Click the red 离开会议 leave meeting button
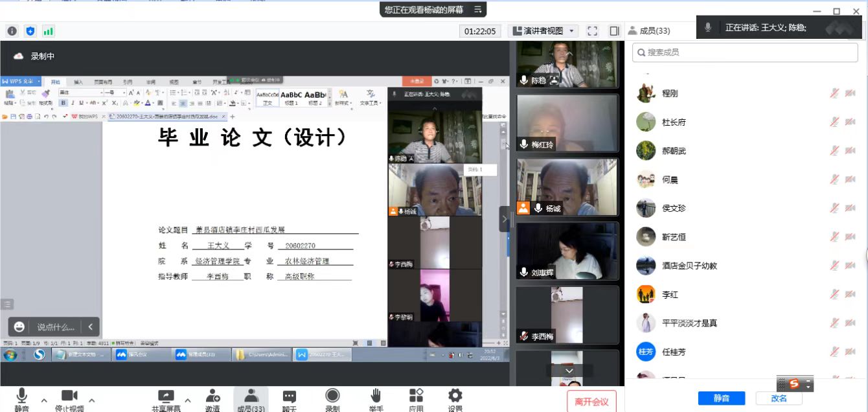 tap(591, 402)
